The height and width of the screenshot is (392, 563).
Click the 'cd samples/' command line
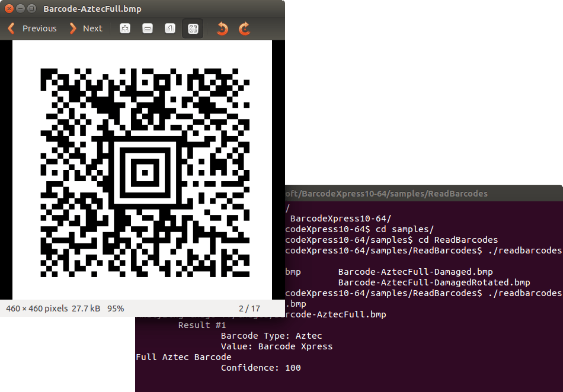[359, 229]
